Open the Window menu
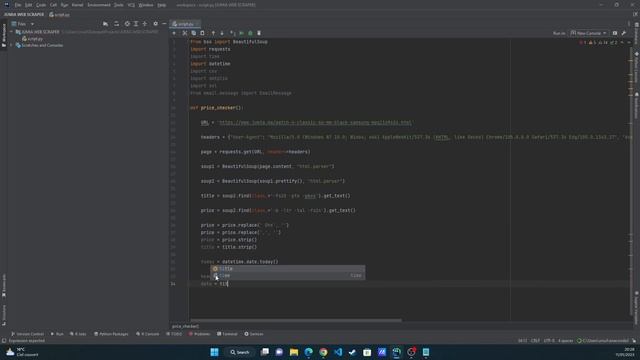The image size is (640, 360). pos(146,5)
